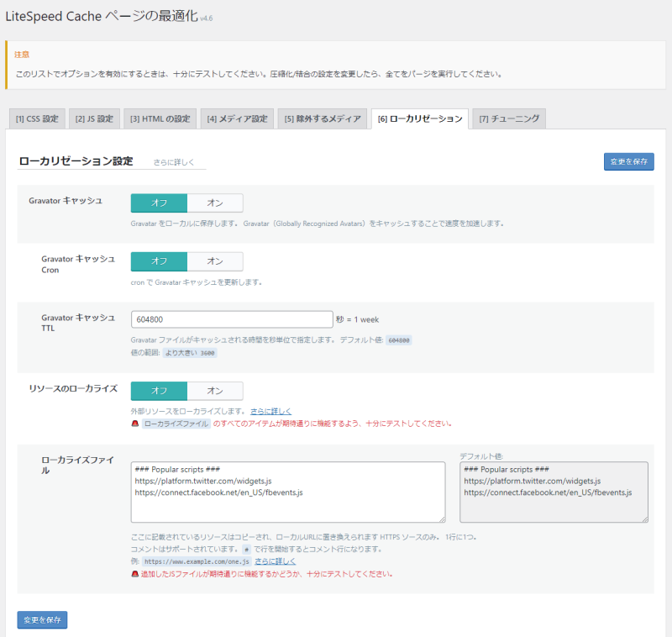Click the siren icon beside ローカライズファイル warning
Image resolution: width=672 pixels, height=637 pixels.
[x=135, y=424]
